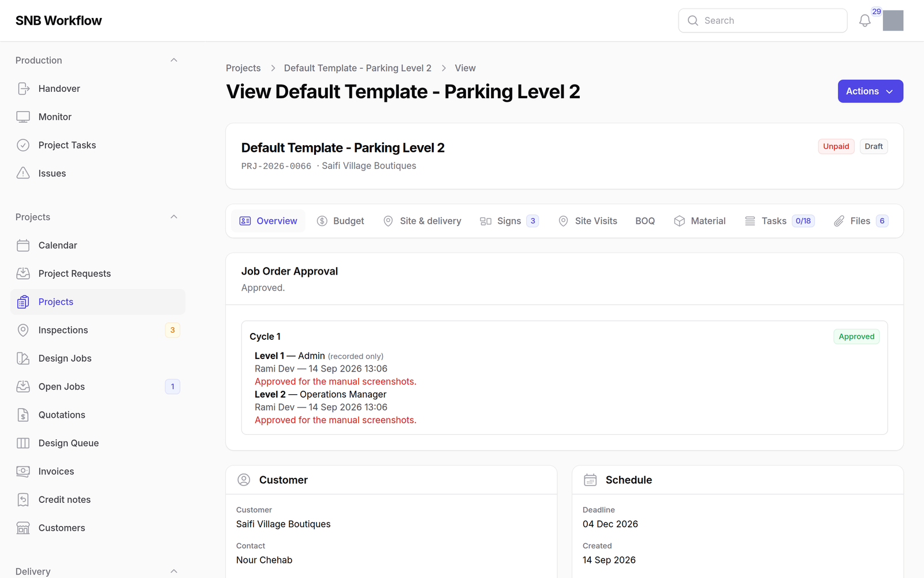924x578 pixels.
Task: Open the Tasks tab showing 0/18
Action: click(x=780, y=221)
